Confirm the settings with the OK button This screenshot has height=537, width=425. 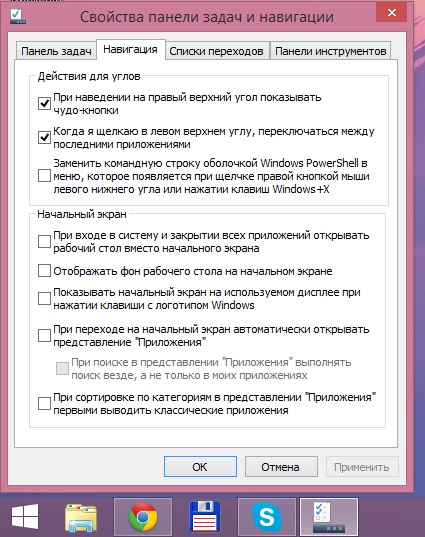(200, 466)
